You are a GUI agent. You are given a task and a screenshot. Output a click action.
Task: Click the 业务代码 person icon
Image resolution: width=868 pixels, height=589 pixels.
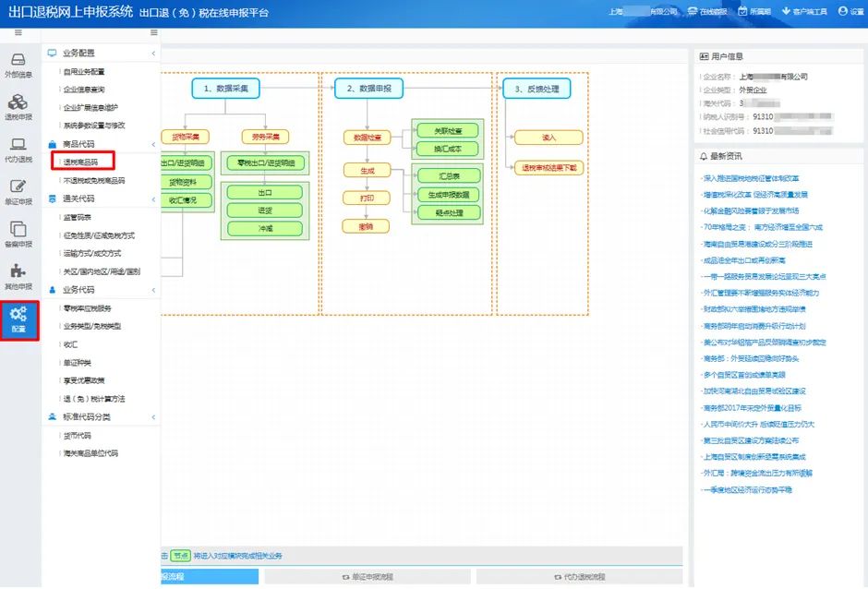pyautogui.click(x=52, y=290)
